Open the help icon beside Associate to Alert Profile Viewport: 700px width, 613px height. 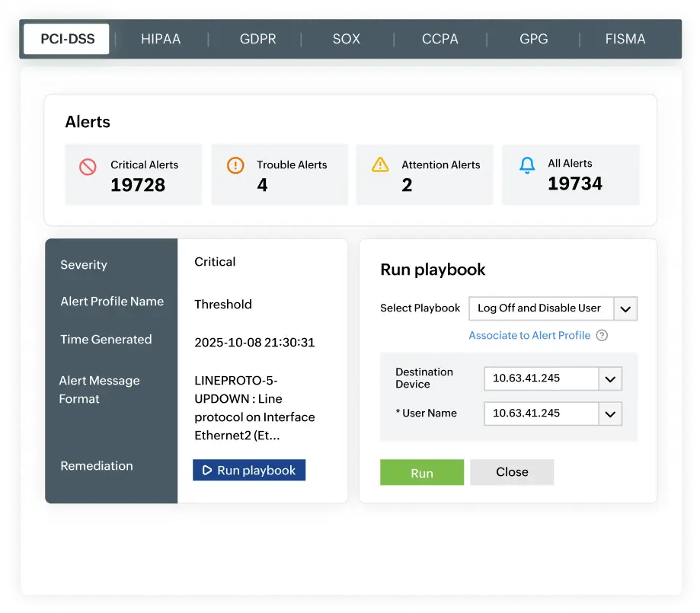[x=602, y=335]
